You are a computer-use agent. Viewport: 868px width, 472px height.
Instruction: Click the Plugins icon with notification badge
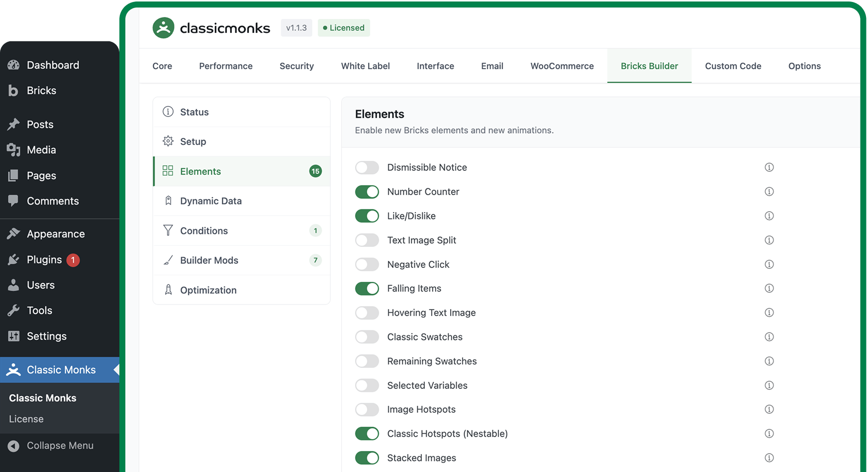pyautogui.click(x=12, y=259)
